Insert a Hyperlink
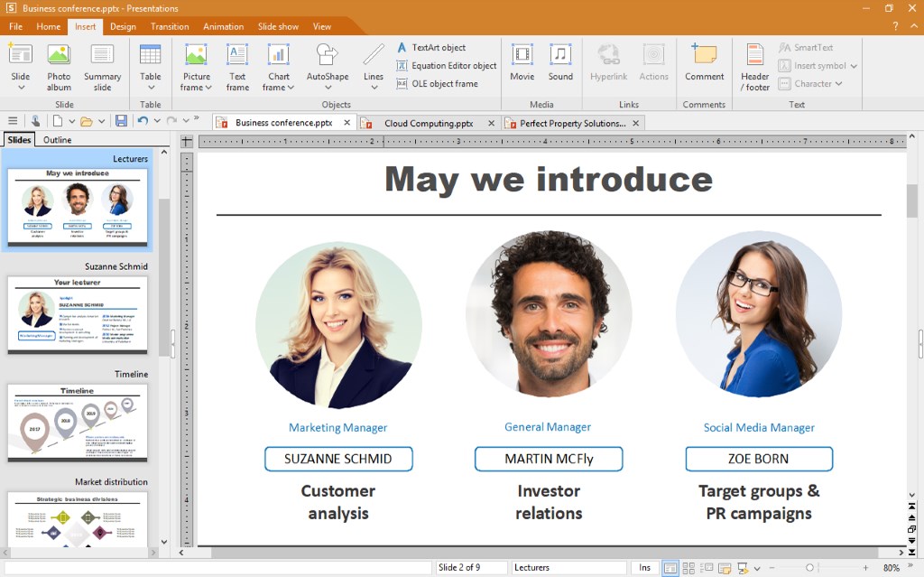This screenshot has width=924, height=577. tap(608, 63)
